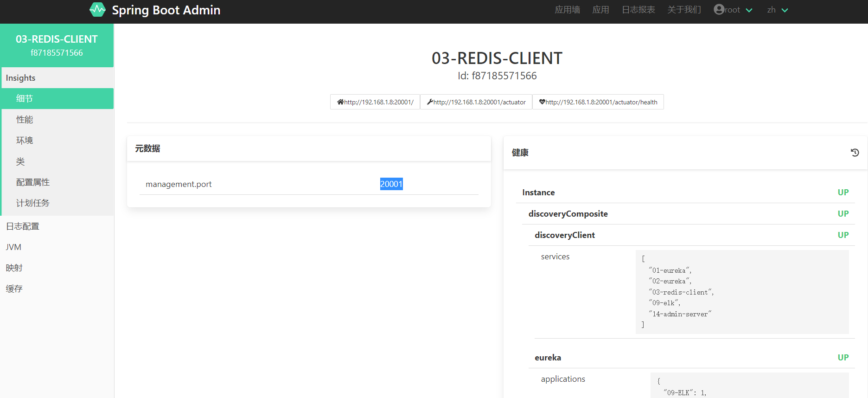Open 日志配置 in the sidebar
868x398 pixels.
click(57, 226)
